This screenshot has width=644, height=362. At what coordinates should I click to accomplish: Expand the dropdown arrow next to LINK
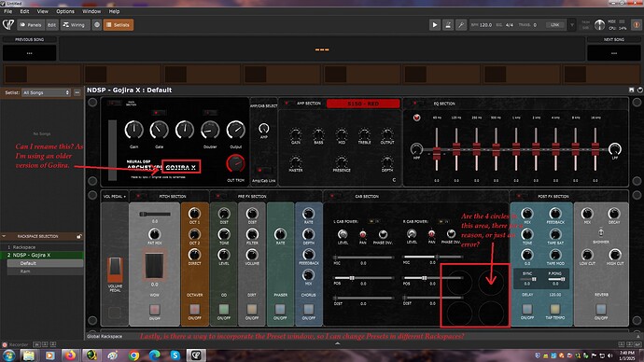point(572,25)
